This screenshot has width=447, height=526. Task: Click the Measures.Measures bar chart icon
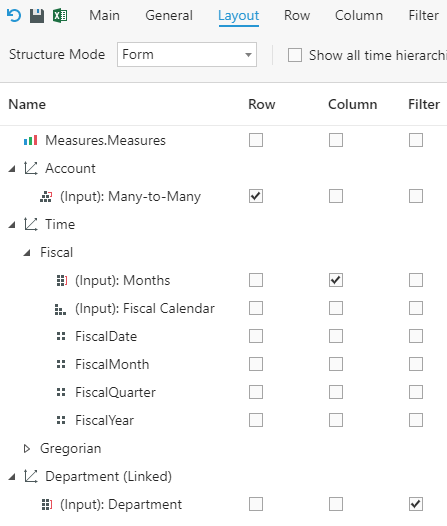pyautogui.click(x=31, y=140)
